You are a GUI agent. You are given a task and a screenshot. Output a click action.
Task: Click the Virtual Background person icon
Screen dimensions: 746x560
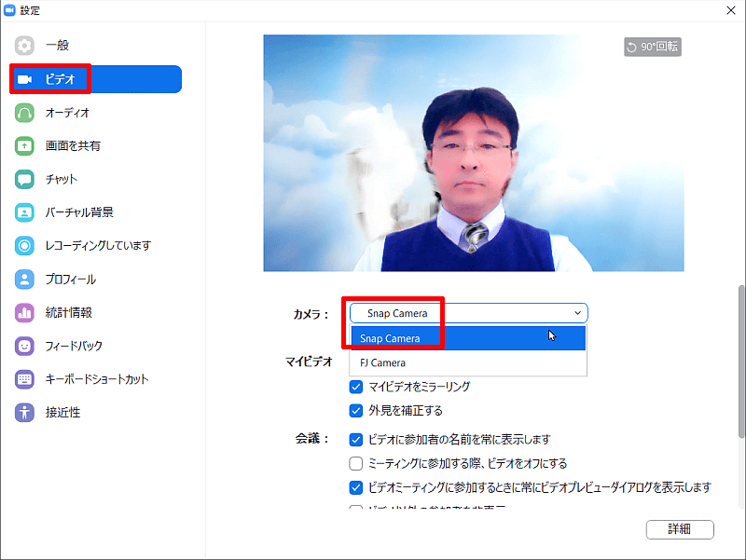click(24, 212)
